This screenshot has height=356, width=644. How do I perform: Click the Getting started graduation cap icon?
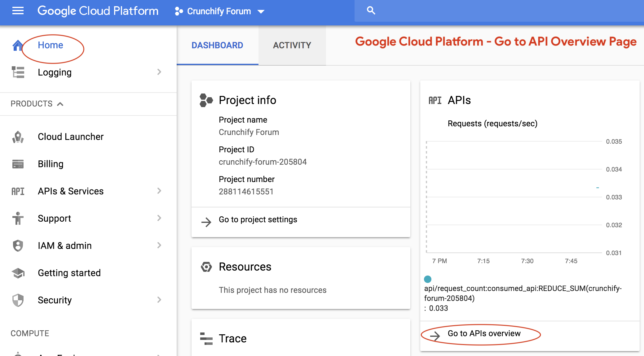click(x=18, y=273)
